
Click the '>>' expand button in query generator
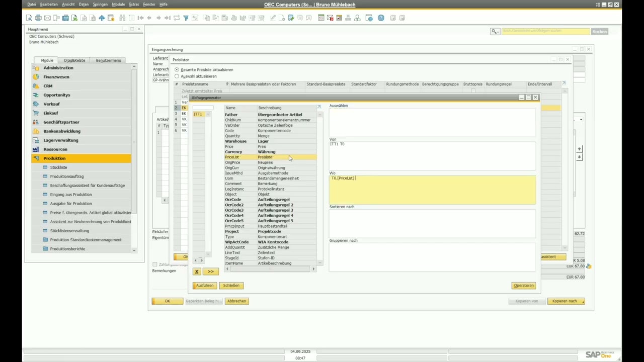click(x=211, y=271)
